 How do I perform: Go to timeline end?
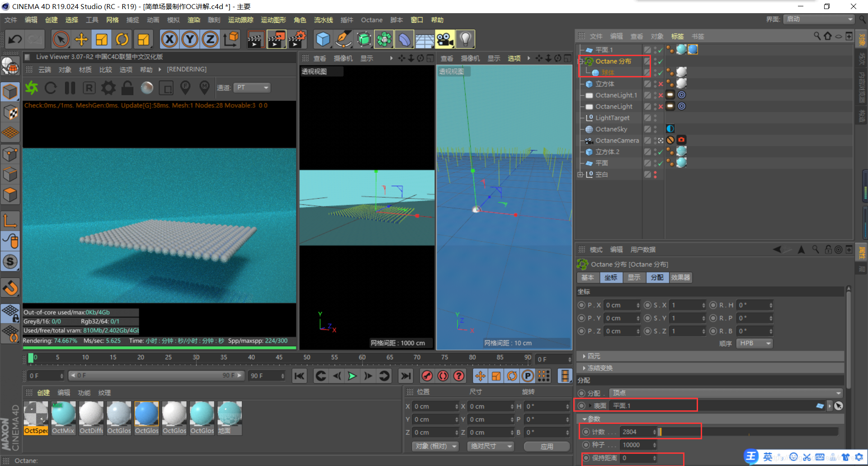coord(406,376)
